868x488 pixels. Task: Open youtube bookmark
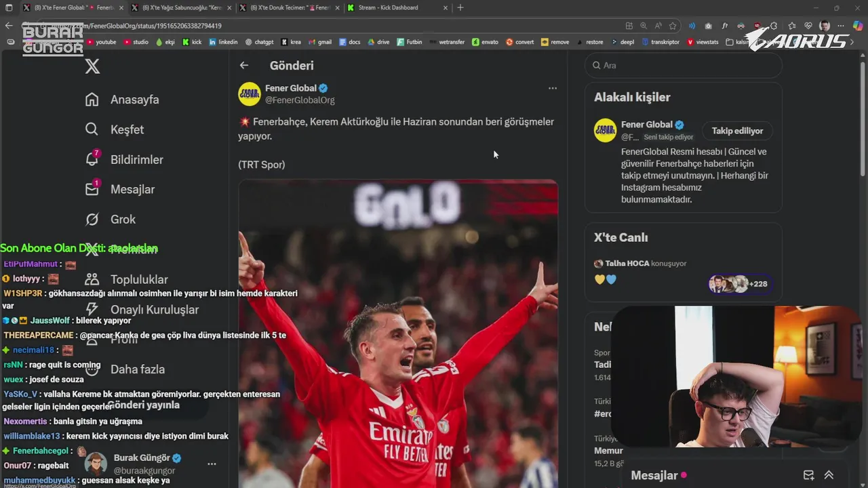pyautogui.click(x=101, y=42)
